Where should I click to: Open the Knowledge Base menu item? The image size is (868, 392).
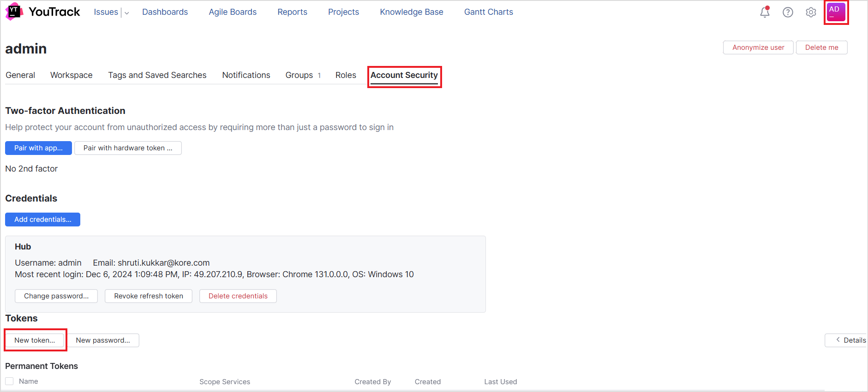pyautogui.click(x=412, y=12)
